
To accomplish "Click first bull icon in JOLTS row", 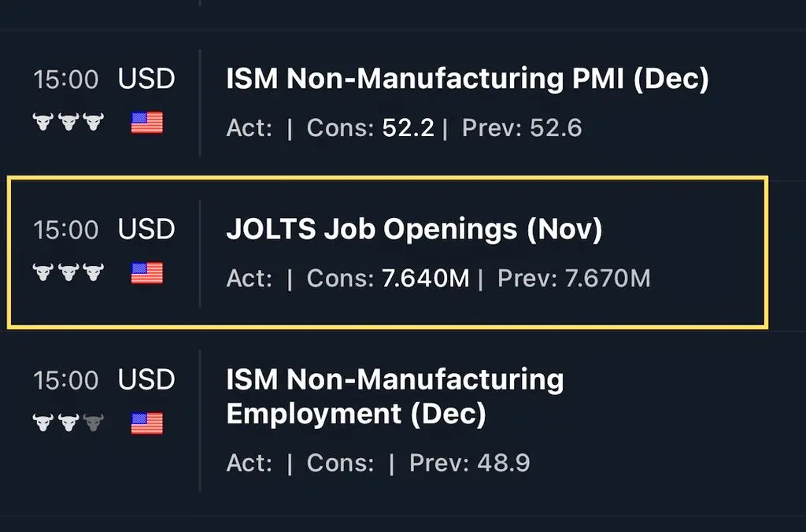I will 43,273.
